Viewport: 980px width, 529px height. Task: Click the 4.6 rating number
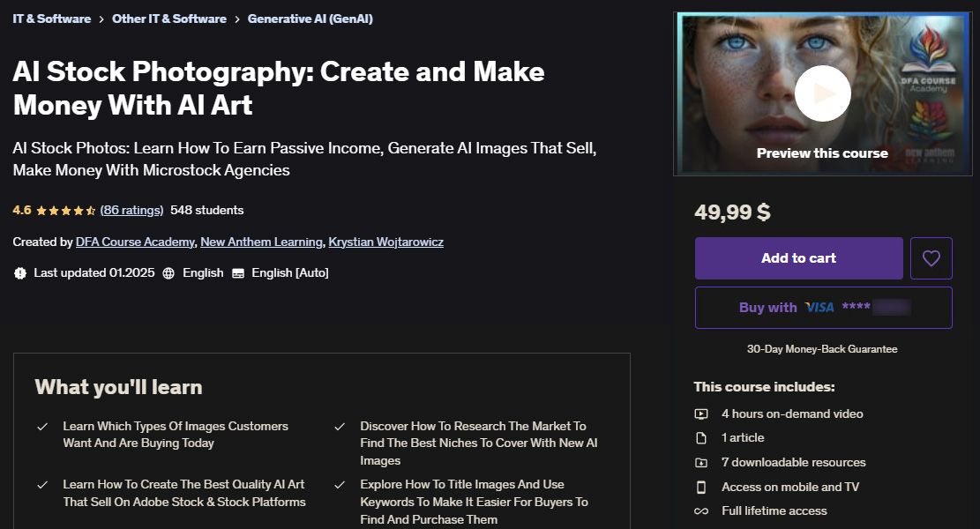[x=22, y=210]
